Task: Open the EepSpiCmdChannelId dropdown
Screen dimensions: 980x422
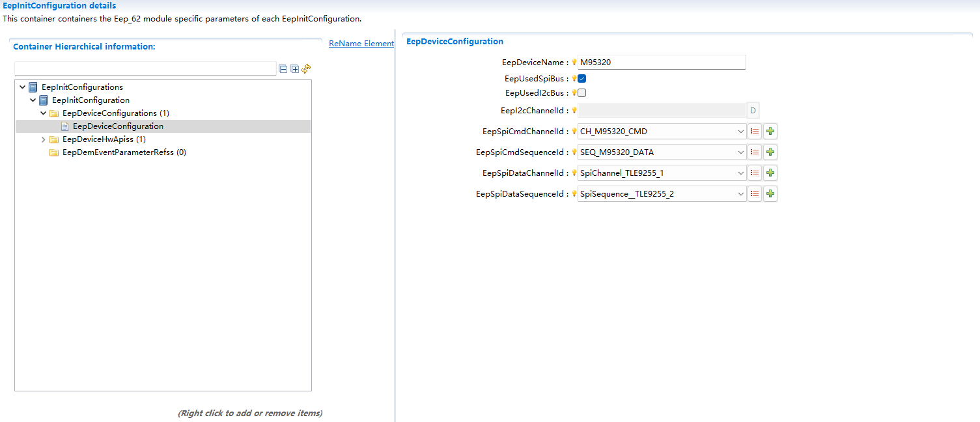Action: pos(740,132)
